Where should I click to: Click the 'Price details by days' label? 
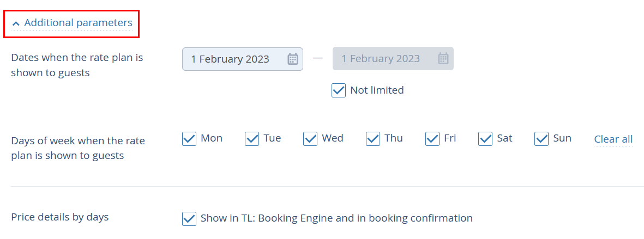coord(60,217)
